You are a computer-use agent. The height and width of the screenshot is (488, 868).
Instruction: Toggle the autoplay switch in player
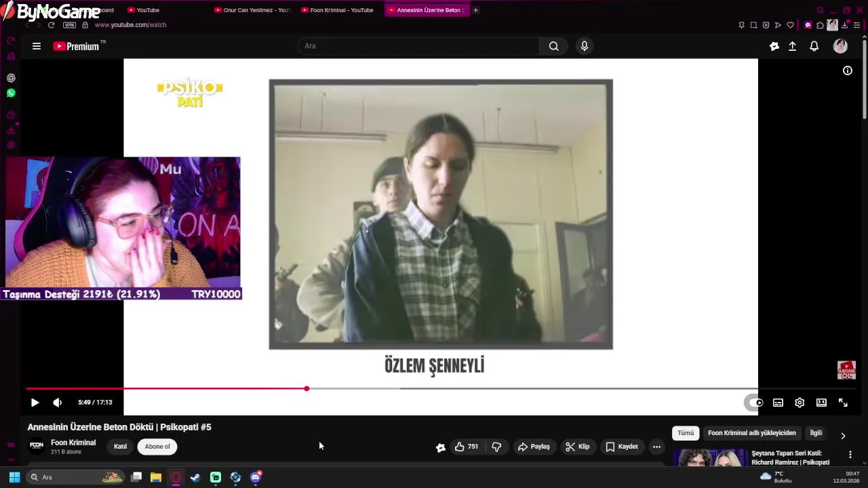[755, 403]
